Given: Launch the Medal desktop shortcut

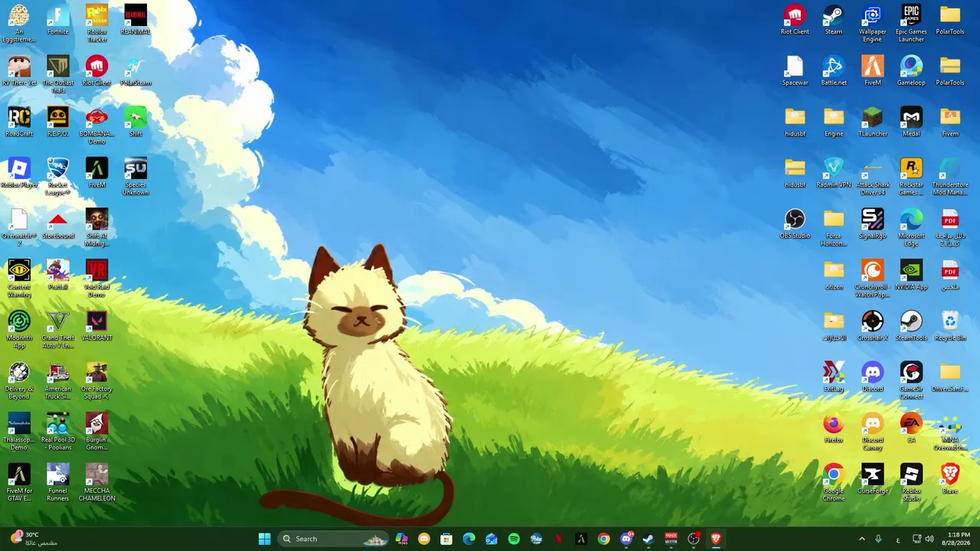Looking at the screenshot, I should pyautogui.click(x=911, y=122).
